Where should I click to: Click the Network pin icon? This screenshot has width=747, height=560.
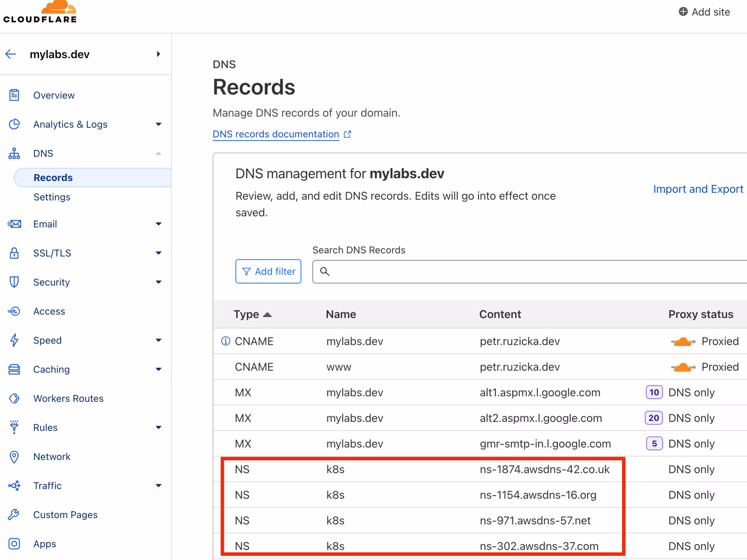coord(14,457)
